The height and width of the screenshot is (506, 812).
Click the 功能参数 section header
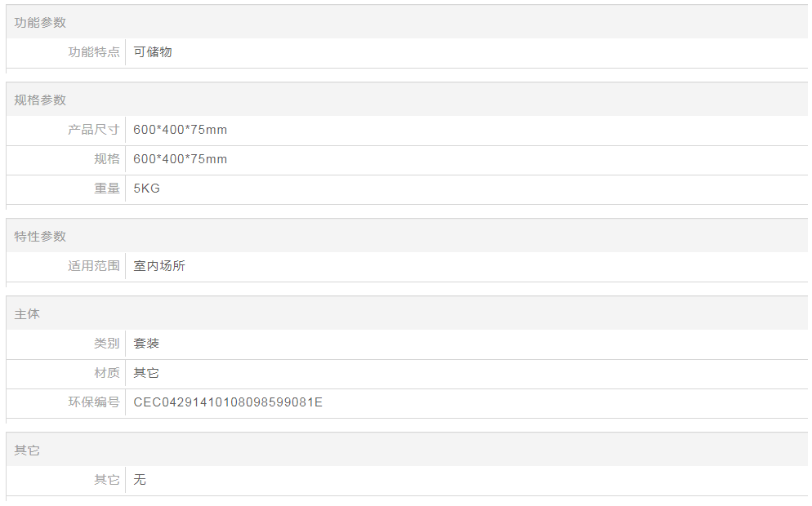click(40, 23)
